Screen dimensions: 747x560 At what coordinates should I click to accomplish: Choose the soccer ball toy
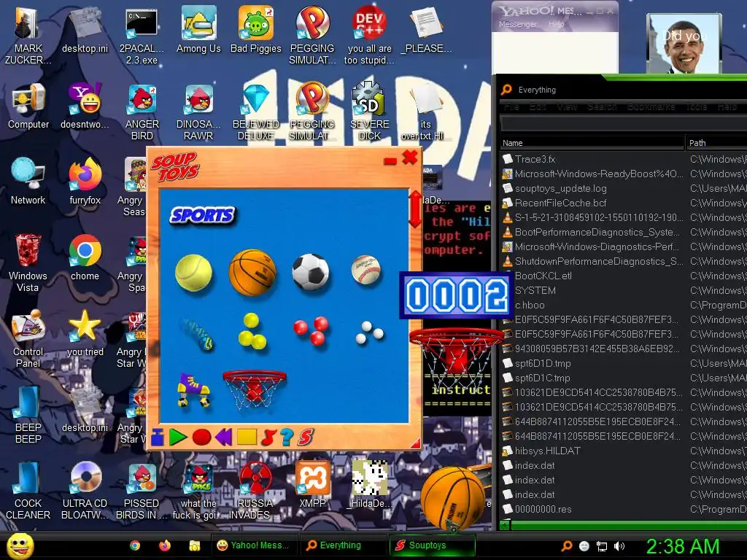tap(311, 272)
